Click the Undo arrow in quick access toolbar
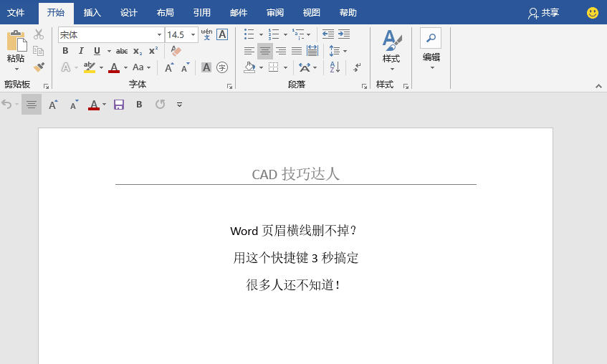Screen dimensions: 607x364 pos(6,104)
